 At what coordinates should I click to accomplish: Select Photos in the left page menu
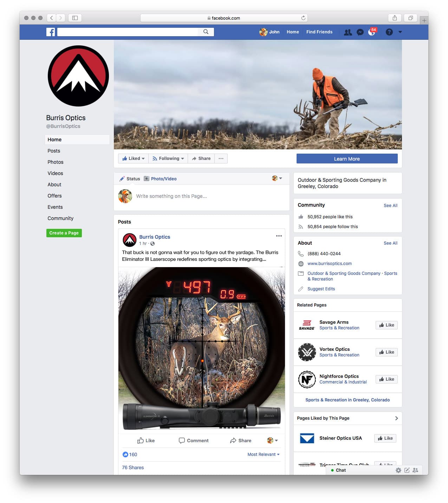[56, 162]
